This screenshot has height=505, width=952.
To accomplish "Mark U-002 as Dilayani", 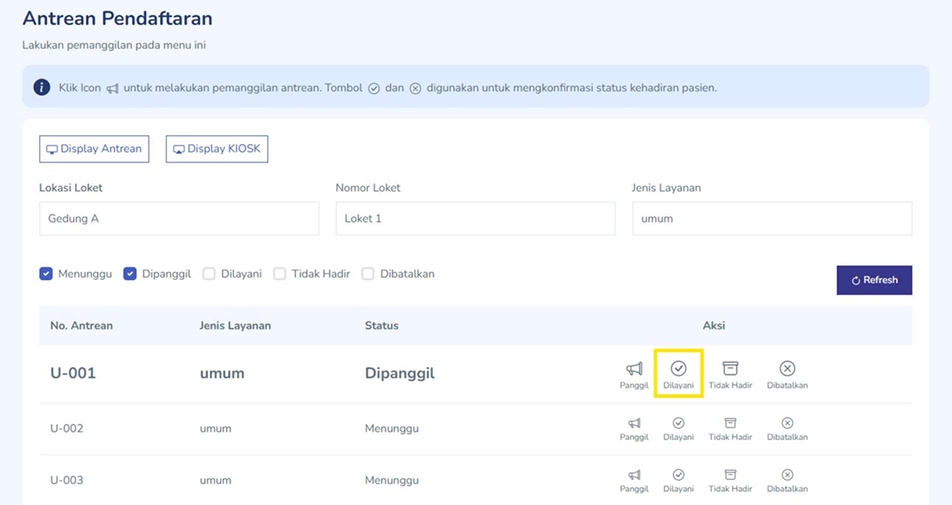I will 678,423.
